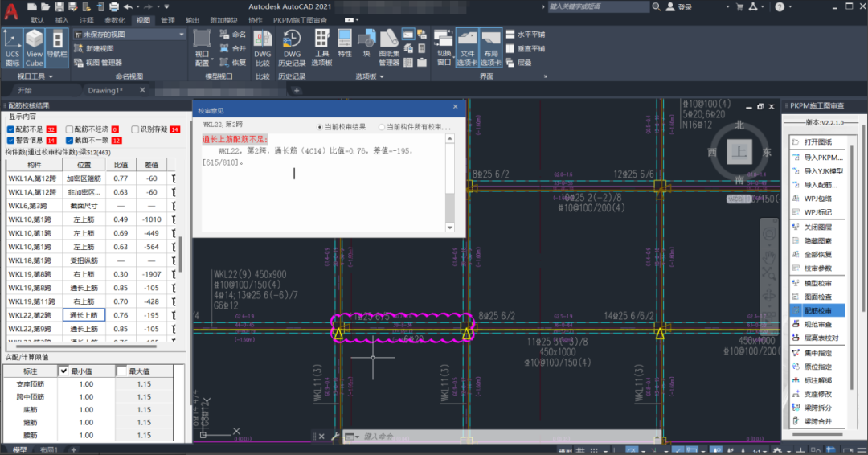
Task: Toggle the 导航栏 navigation bar button
Action: [x=57, y=48]
